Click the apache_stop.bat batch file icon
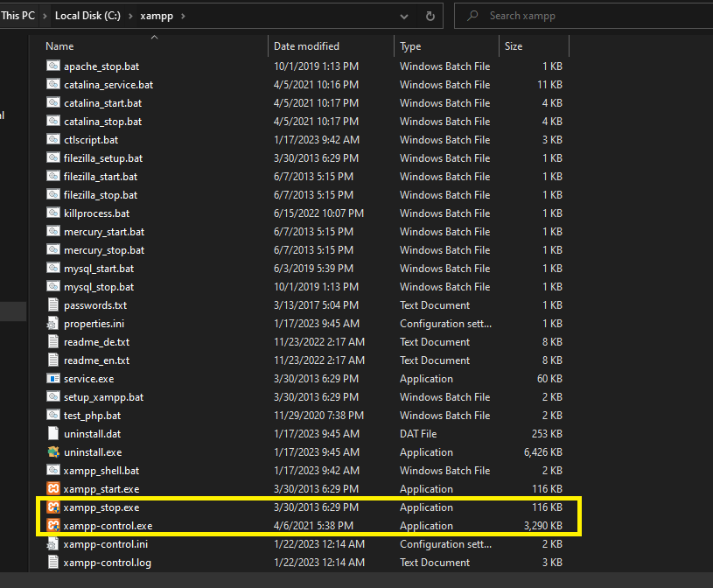 (53, 66)
